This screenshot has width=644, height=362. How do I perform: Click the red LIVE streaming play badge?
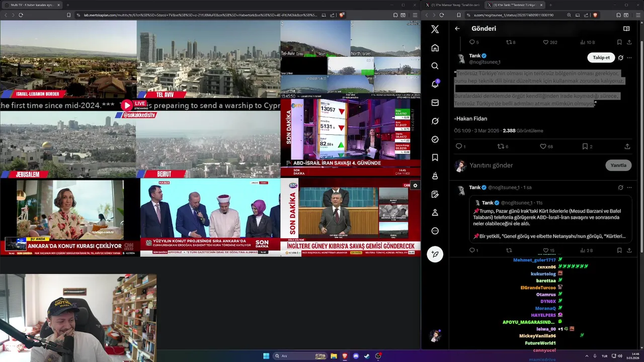134,105
